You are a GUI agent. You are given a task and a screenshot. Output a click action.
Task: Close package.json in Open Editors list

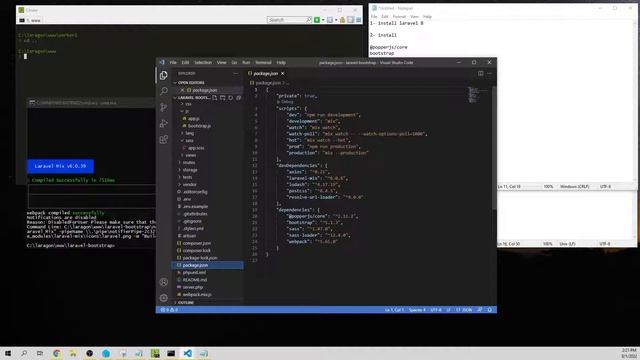pos(182,90)
